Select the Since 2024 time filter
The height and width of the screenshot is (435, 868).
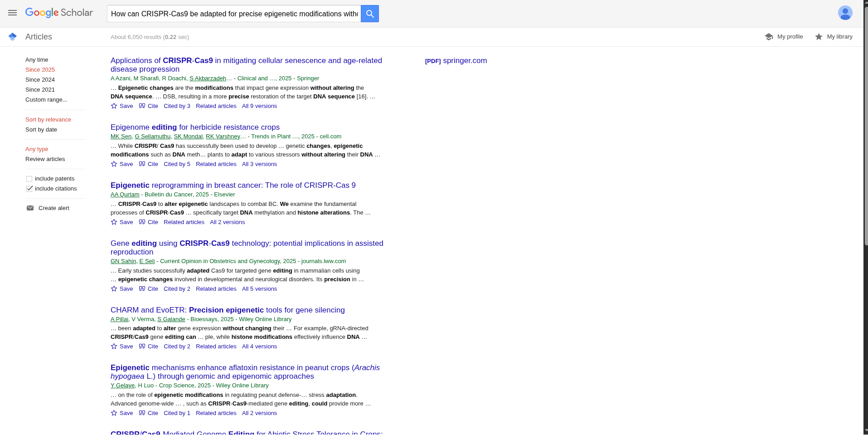40,80
